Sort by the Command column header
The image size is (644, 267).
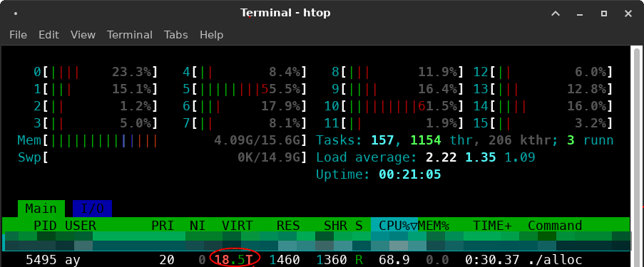[555, 226]
